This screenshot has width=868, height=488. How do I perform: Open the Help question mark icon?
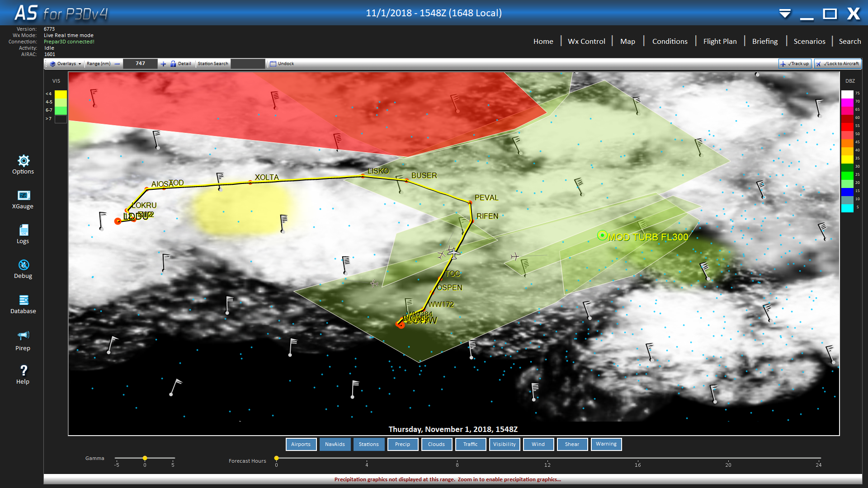click(24, 371)
